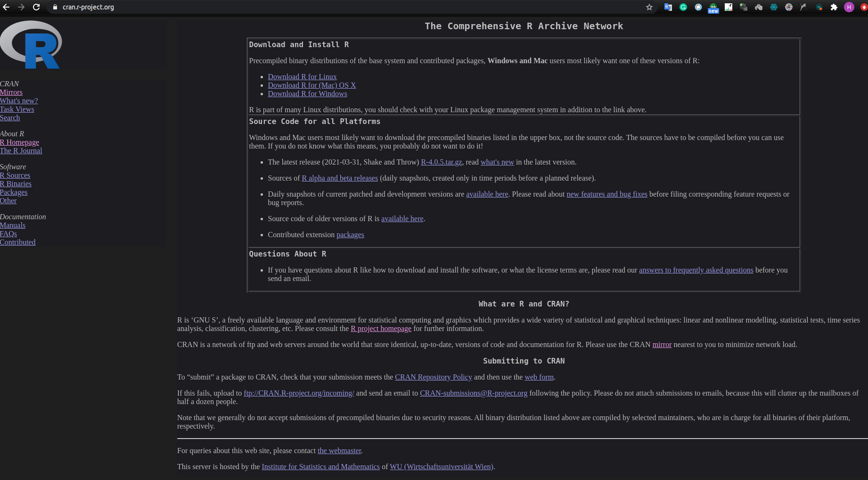Open the eye extension with orange dot
868x480 pixels.
[x=819, y=7]
